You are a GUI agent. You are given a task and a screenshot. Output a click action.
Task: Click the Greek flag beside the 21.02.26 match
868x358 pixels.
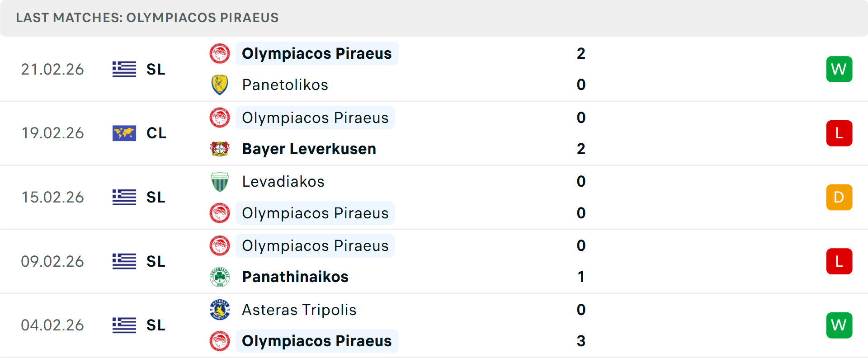tap(124, 69)
